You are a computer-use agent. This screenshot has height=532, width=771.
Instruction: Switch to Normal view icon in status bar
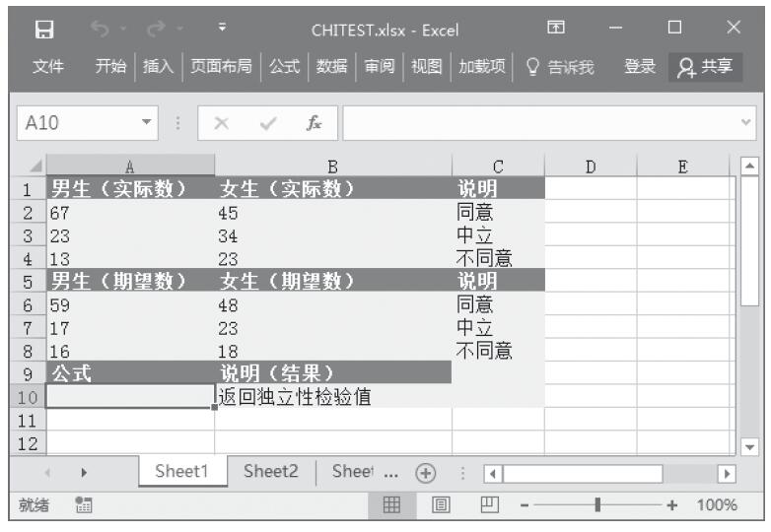[x=391, y=505]
